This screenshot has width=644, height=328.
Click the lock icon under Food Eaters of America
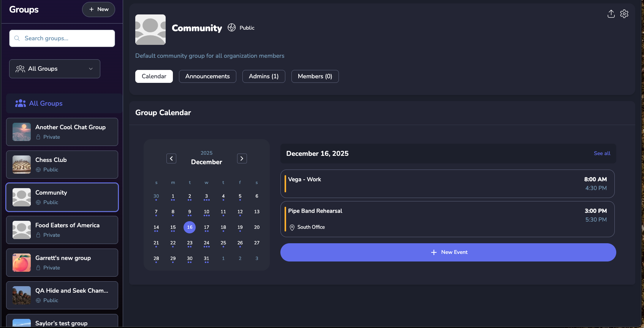pyautogui.click(x=38, y=235)
